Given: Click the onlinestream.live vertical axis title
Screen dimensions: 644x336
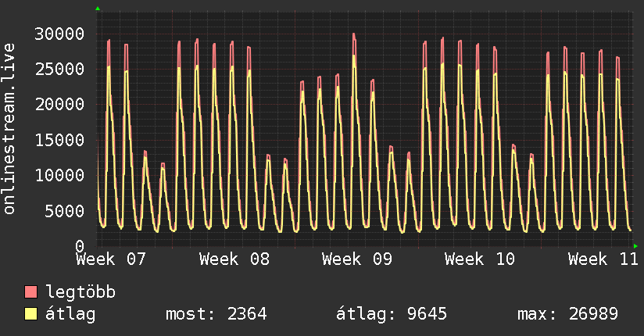Looking at the screenshot, I should [x=9, y=129].
